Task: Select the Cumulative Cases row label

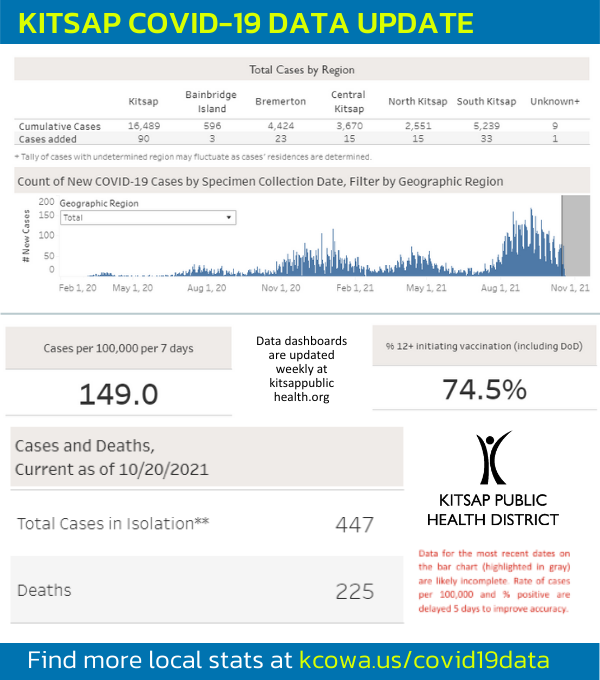Action: pyautogui.click(x=59, y=127)
